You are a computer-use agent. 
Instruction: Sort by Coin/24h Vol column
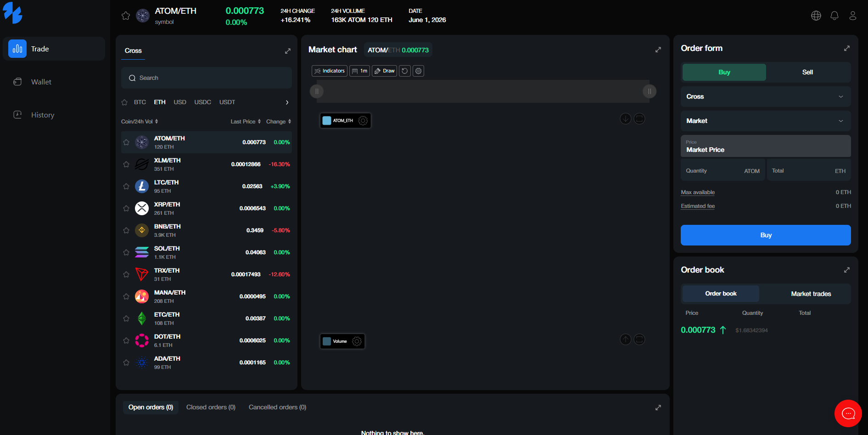(140, 122)
